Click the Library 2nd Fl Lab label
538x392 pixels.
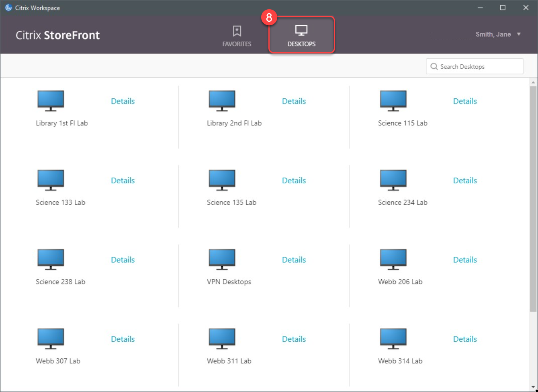[234, 123]
